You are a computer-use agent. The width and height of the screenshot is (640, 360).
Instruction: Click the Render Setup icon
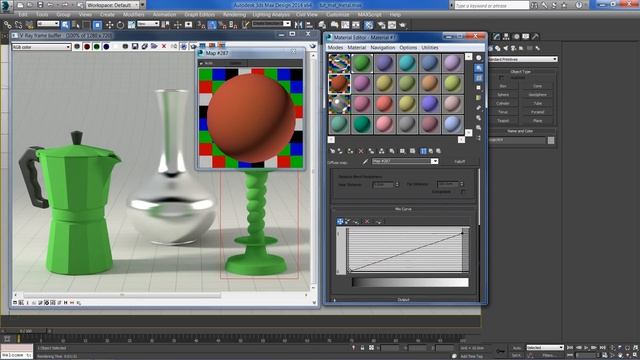point(381,24)
